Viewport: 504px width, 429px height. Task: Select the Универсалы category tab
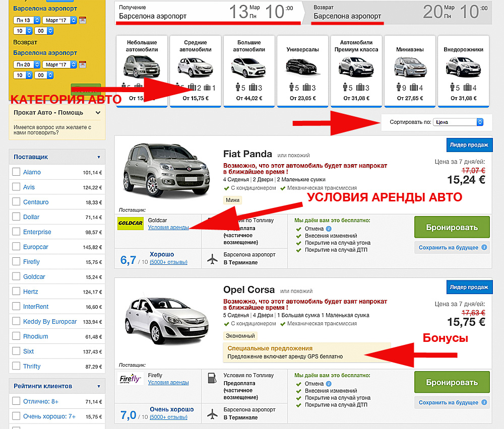(303, 71)
